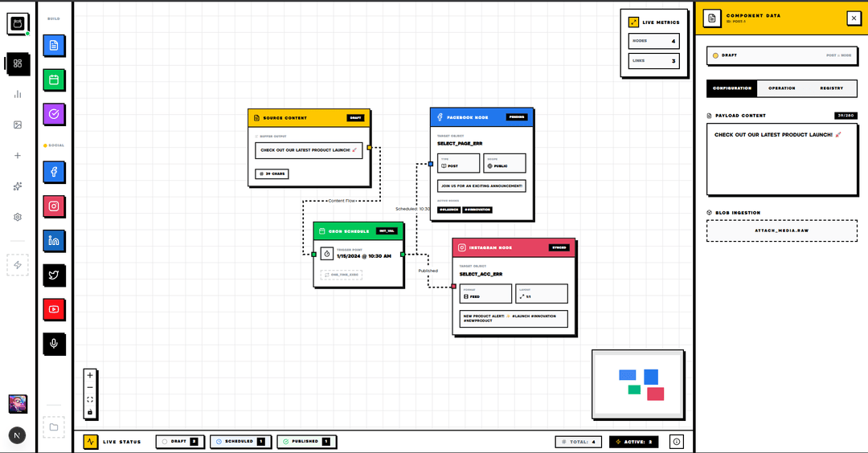
Task: Click the yellow output port on Source Content
Action: 369,148
